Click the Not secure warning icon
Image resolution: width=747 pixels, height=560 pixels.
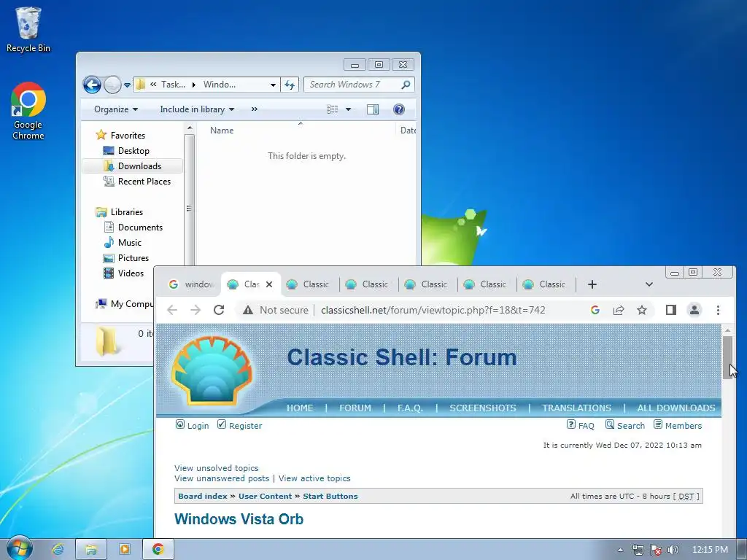click(x=248, y=310)
